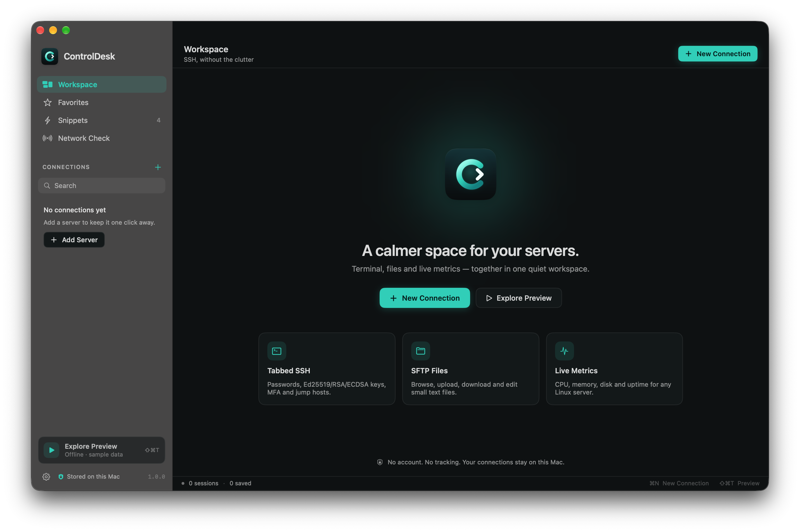The image size is (800, 532).
Task: Click the version number '1.0.0'
Action: point(156,477)
